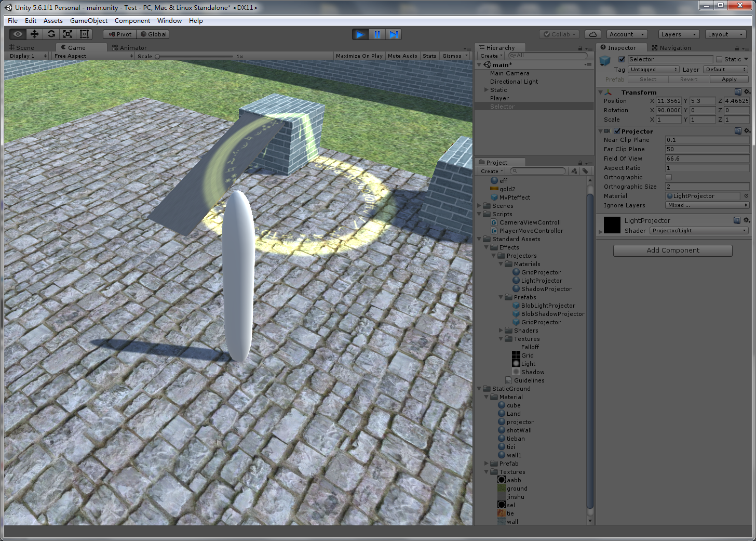
Task: Click the Play button
Action: pyautogui.click(x=360, y=34)
